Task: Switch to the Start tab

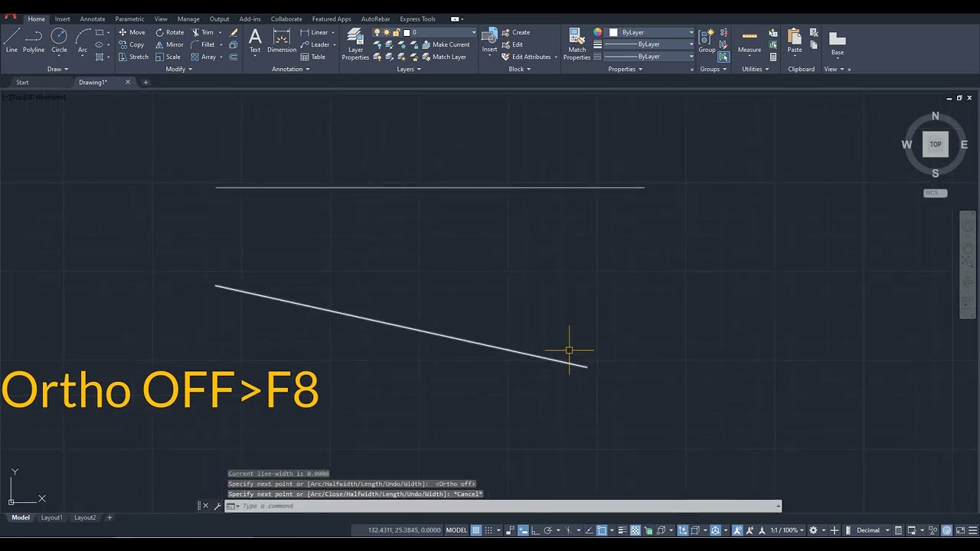Action: point(22,82)
